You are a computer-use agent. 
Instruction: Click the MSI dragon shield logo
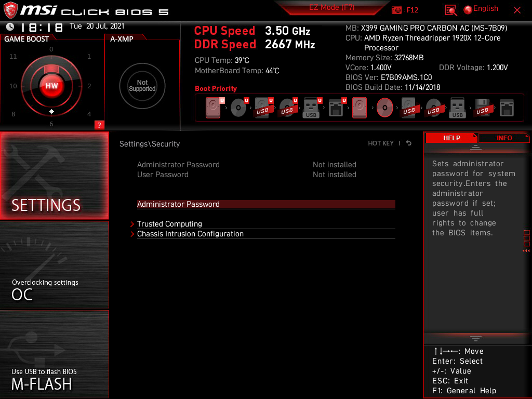tap(10, 10)
